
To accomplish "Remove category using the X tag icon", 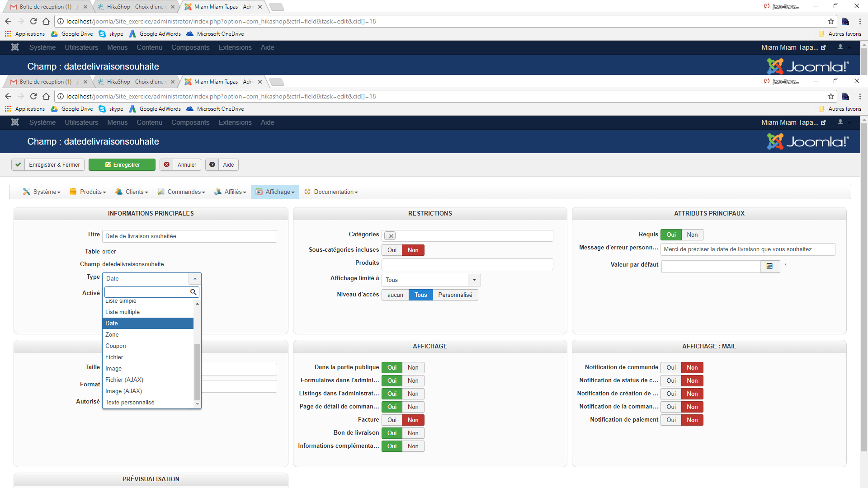I will (391, 236).
